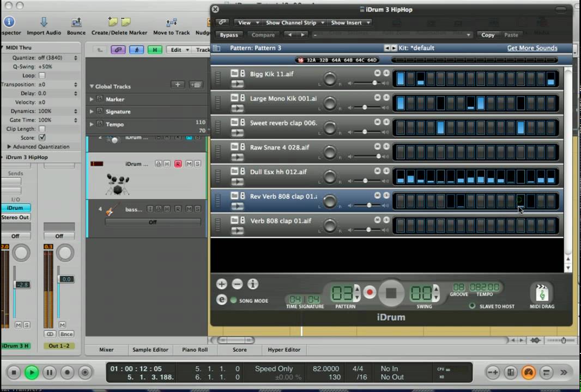
Task: Click the link chain icon in iDrum header
Action: [222, 22]
